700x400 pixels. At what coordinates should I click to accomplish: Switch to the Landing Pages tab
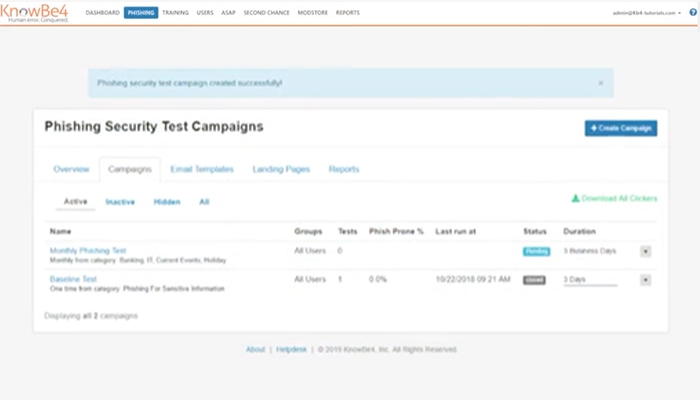(x=280, y=169)
